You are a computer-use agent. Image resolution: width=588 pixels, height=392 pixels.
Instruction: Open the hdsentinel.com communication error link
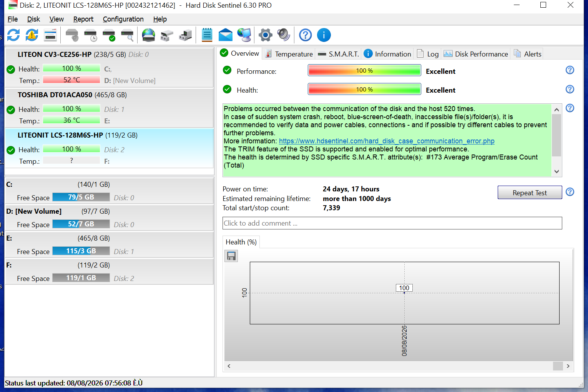tap(387, 141)
